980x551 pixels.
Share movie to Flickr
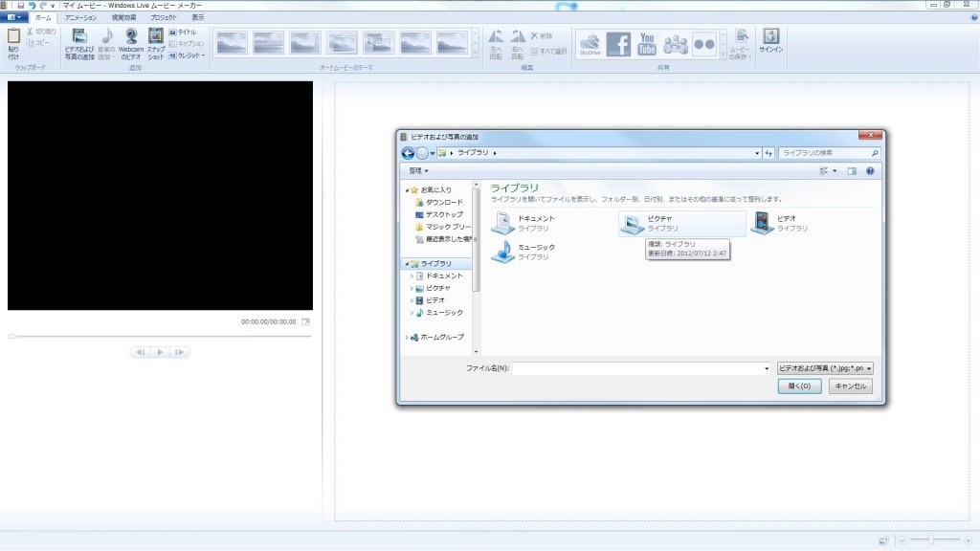[704, 44]
